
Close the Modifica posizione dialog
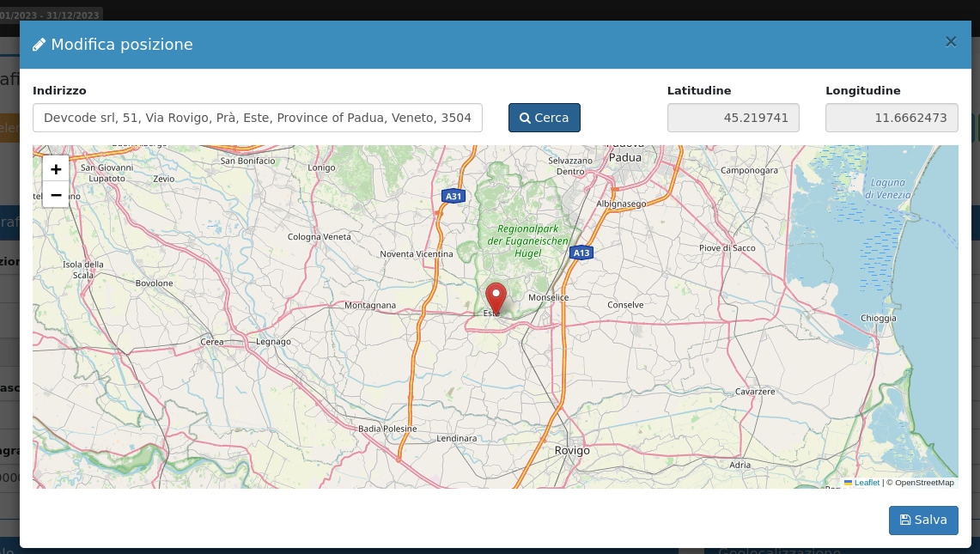point(950,41)
